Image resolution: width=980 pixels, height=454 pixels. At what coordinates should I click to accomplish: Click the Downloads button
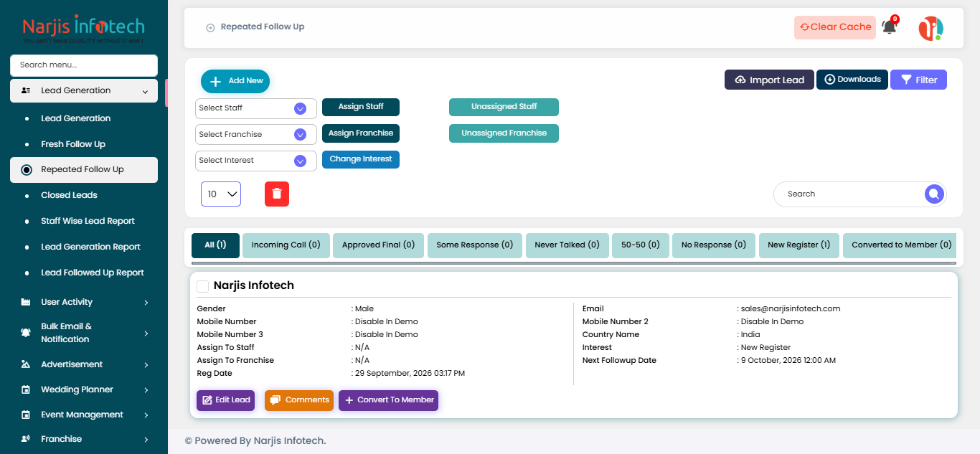pyautogui.click(x=852, y=80)
